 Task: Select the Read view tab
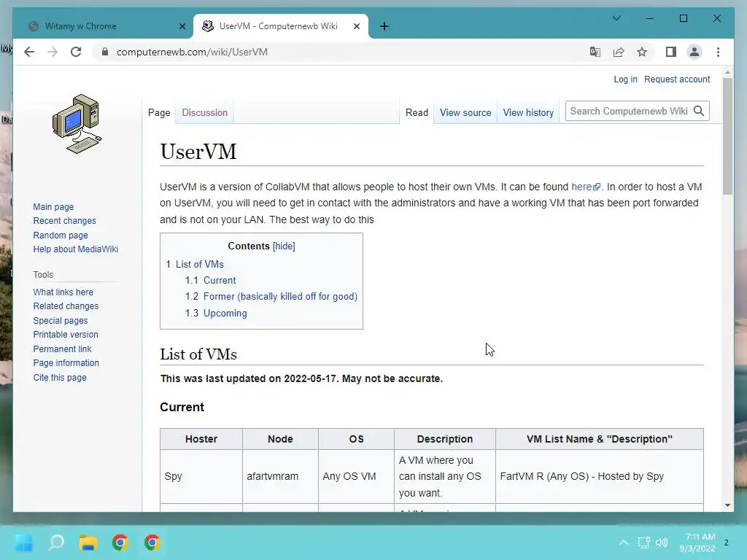[417, 113]
